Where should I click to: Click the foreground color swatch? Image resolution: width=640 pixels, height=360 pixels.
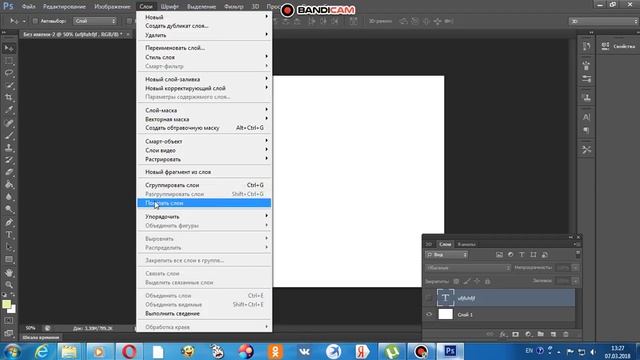[6, 304]
